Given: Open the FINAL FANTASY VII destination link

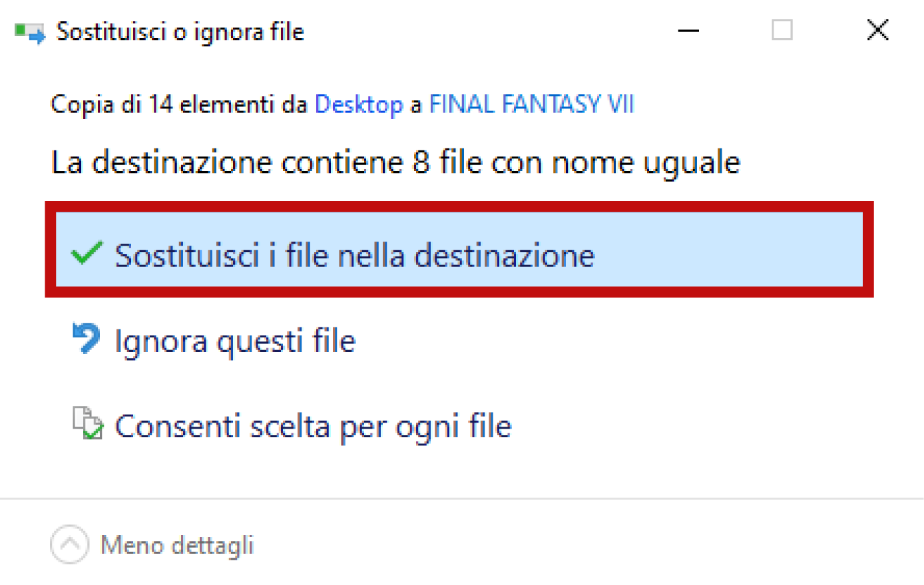Looking at the screenshot, I should click(531, 104).
